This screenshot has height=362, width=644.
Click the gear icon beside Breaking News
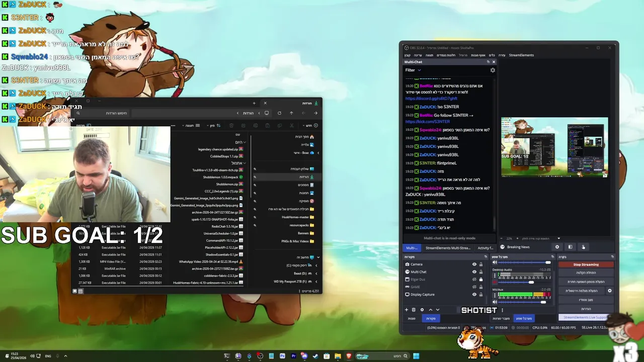click(557, 247)
